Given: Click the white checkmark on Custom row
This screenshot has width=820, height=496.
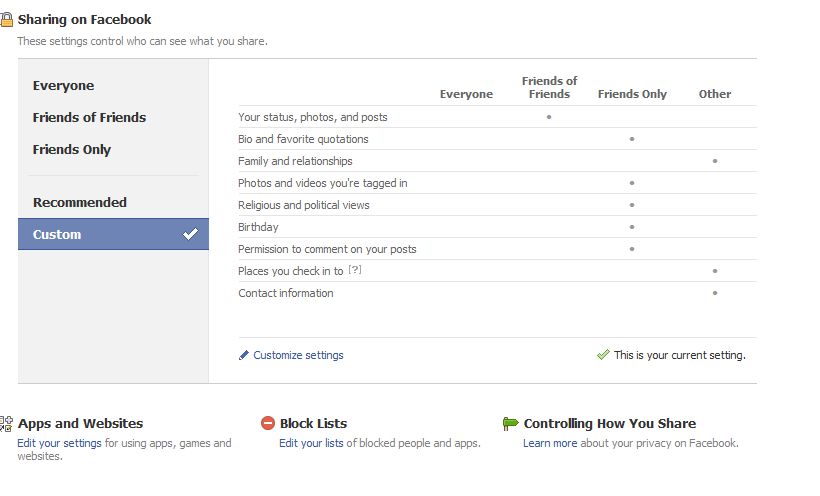Looking at the screenshot, I should tap(190, 234).
